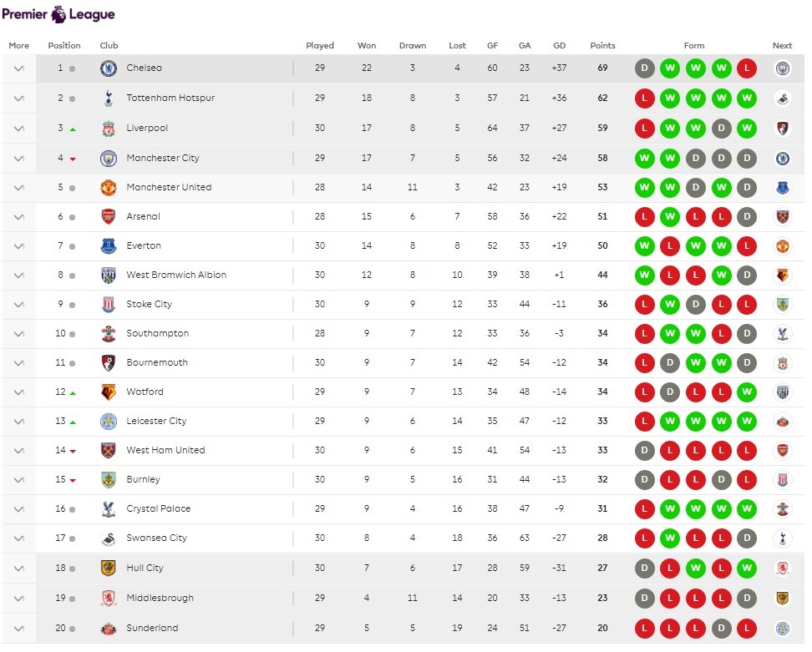This screenshot has height=652, width=812.
Task: Click the Form column header
Action: 696,46
